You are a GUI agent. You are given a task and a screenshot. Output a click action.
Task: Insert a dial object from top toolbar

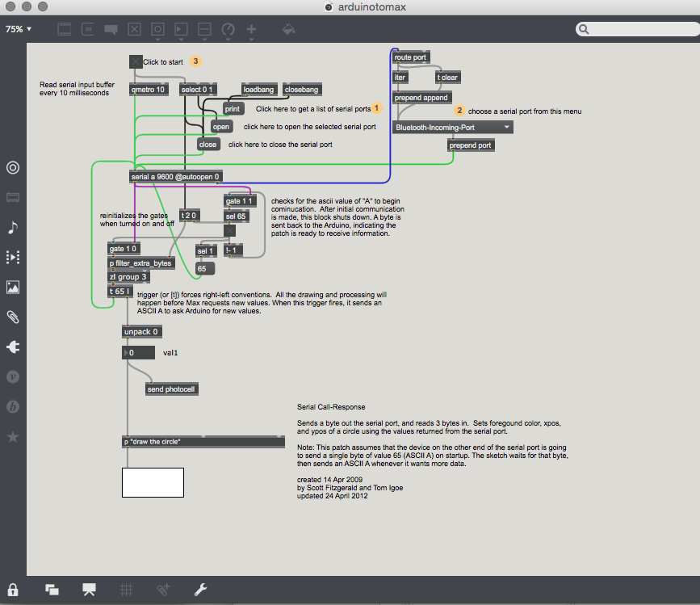click(x=228, y=29)
